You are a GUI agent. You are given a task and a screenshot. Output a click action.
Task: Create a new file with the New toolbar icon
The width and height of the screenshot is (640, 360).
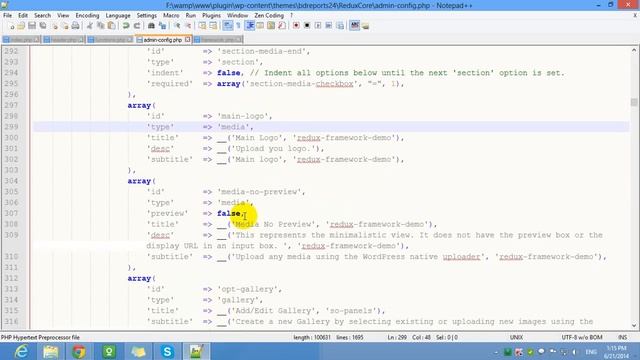point(12,26)
